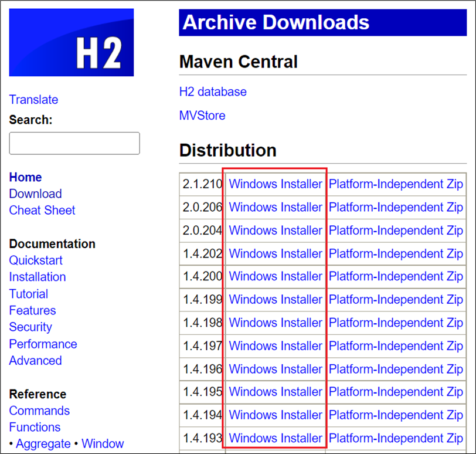
Task: Focus the Search input field
Action: tap(74, 143)
